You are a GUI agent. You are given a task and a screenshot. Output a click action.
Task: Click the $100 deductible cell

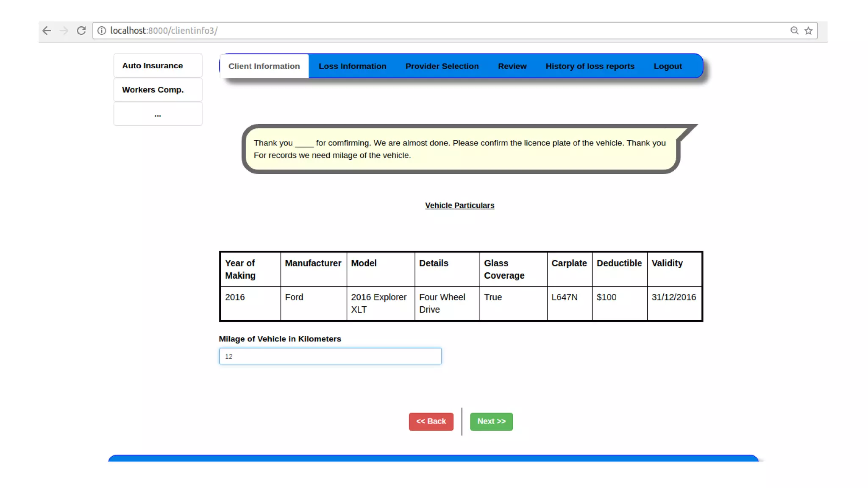tap(619, 303)
